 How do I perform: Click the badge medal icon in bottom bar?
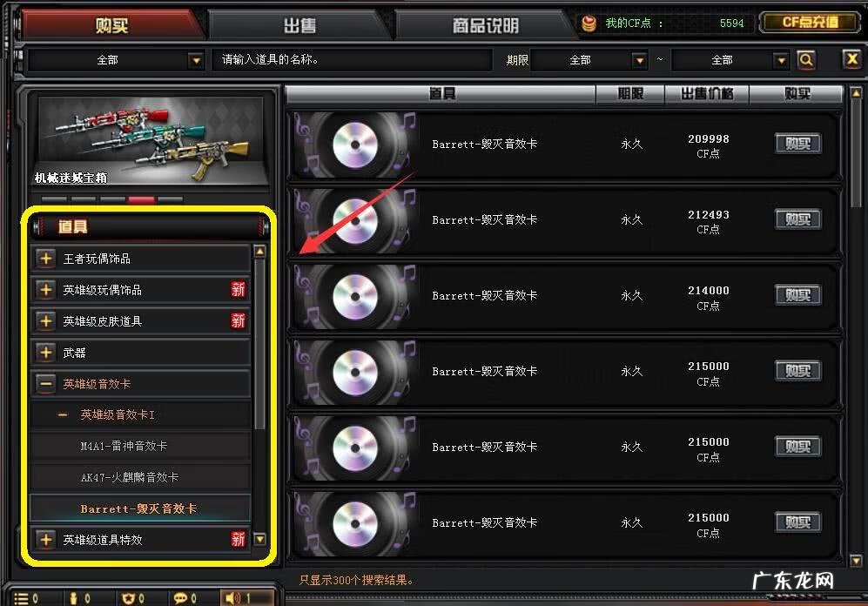[129, 598]
